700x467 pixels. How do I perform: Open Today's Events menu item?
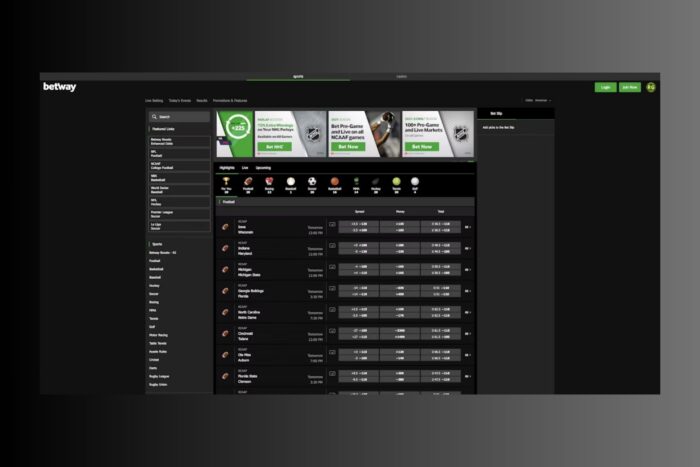click(x=181, y=101)
